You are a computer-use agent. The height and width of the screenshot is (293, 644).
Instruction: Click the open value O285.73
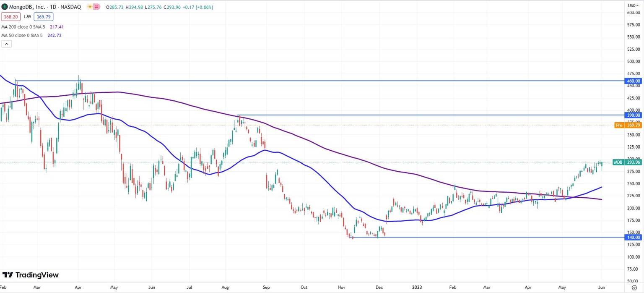click(x=114, y=7)
